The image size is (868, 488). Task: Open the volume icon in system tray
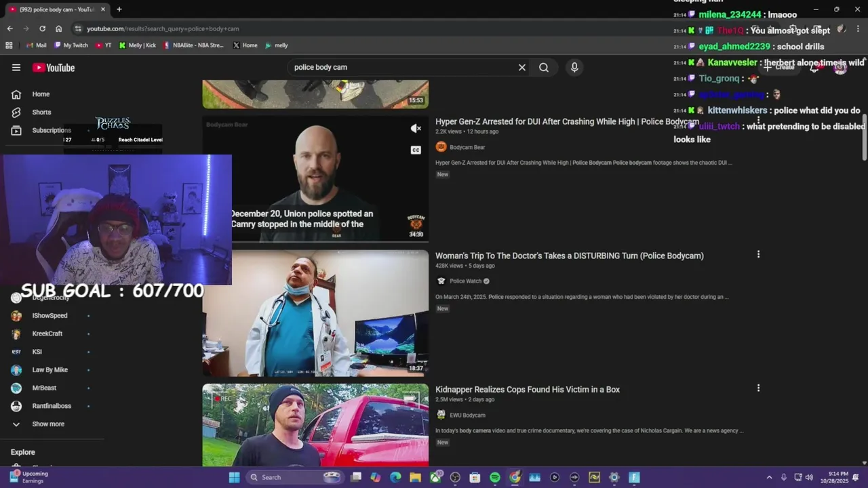tap(809, 477)
